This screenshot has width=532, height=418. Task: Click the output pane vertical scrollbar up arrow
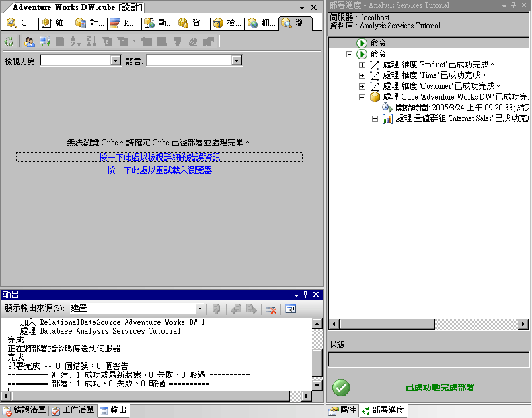[317, 324]
